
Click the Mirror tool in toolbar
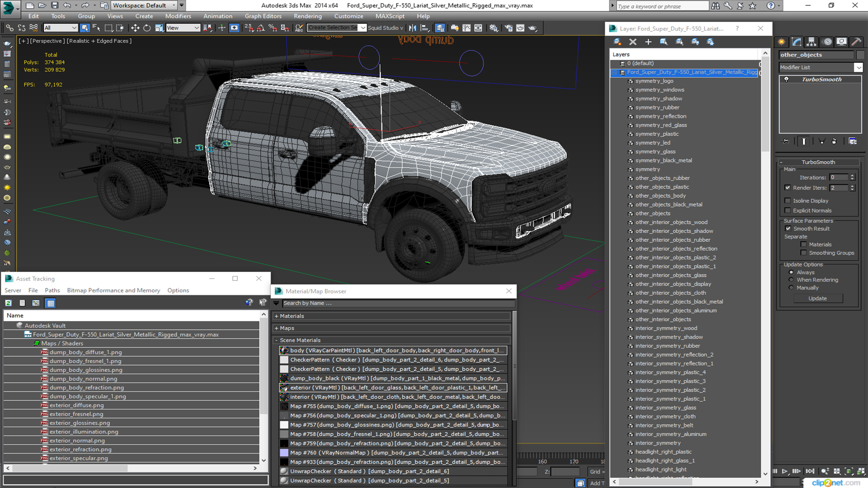coord(413,28)
